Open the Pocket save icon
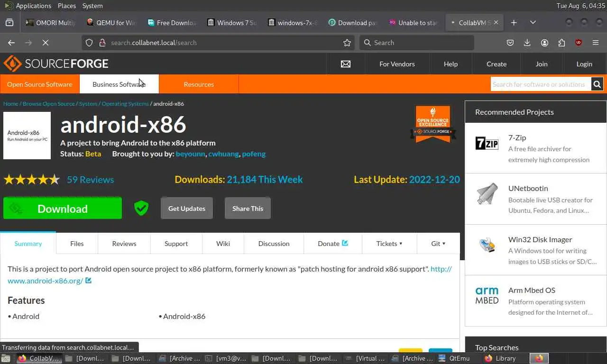This screenshot has height=364, width=607. click(510, 43)
